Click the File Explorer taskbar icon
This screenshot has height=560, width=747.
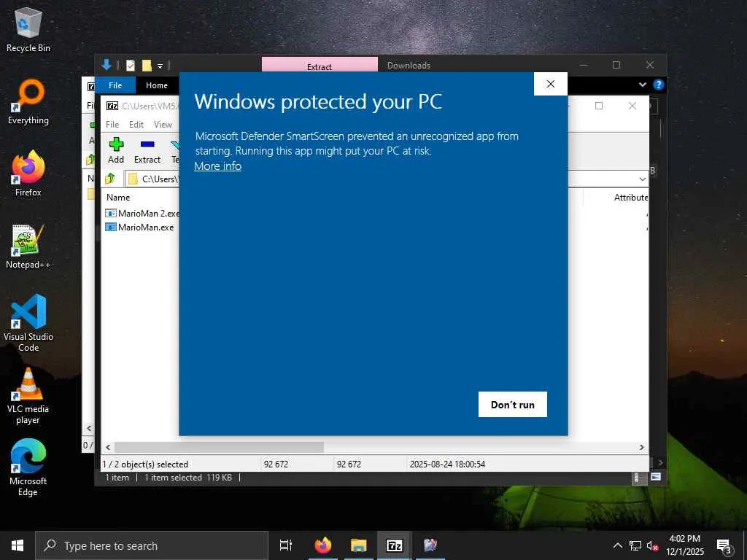point(359,545)
